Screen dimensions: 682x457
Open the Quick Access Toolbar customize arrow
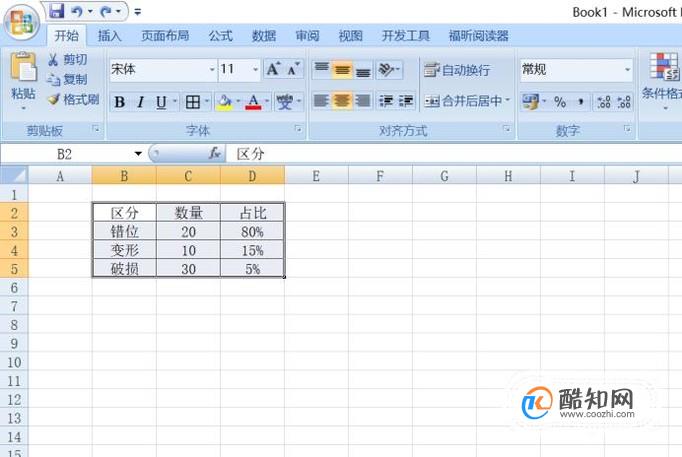(x=137, y=12)
